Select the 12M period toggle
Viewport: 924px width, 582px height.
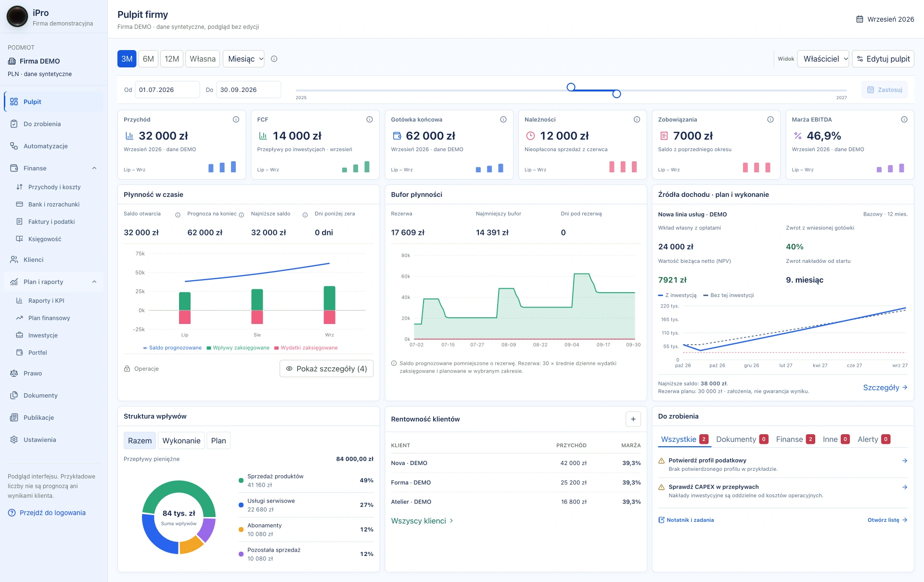pos(172,59)
